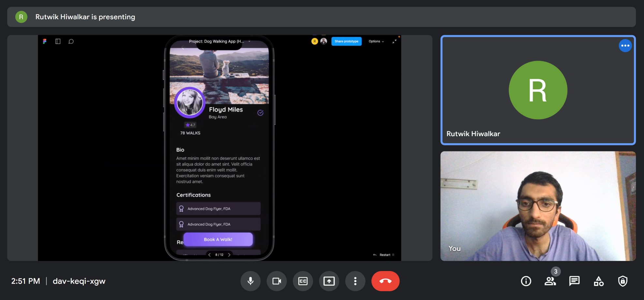The height and width of the screenshot is (300, 644).
Task: Open host controls shield icon
Action: pyautogui.click(x=623, y=281)
